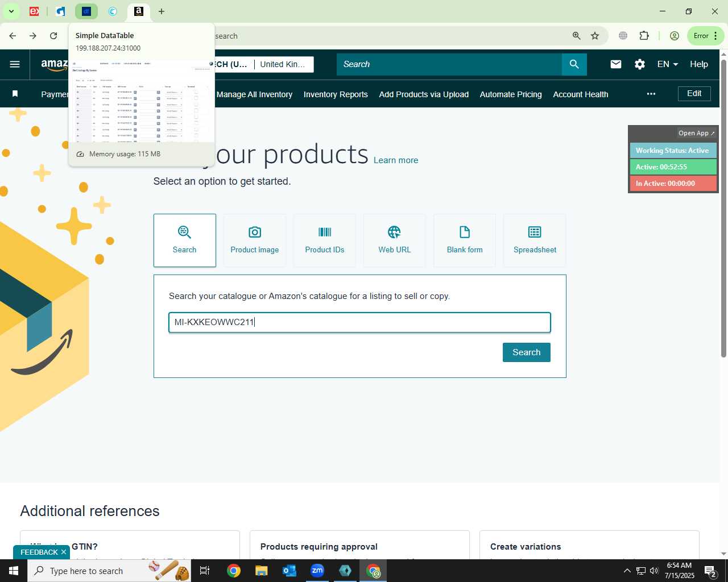Viewport: 728px width, 582px height.
Task: Click the Amazon logo in the header
Action: point(55,65)
